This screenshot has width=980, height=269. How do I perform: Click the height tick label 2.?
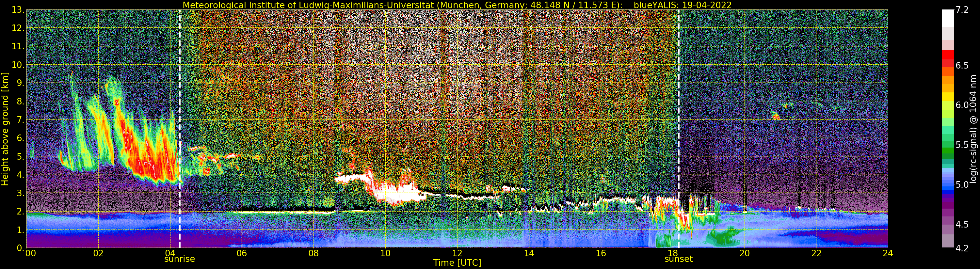21,212
